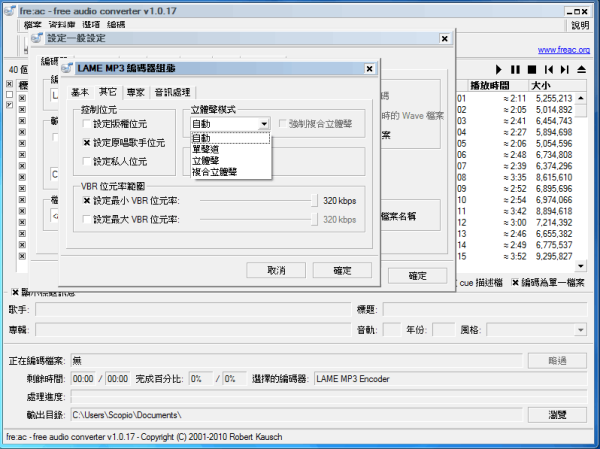Click the 標題 input field

[x=485, y=309]
